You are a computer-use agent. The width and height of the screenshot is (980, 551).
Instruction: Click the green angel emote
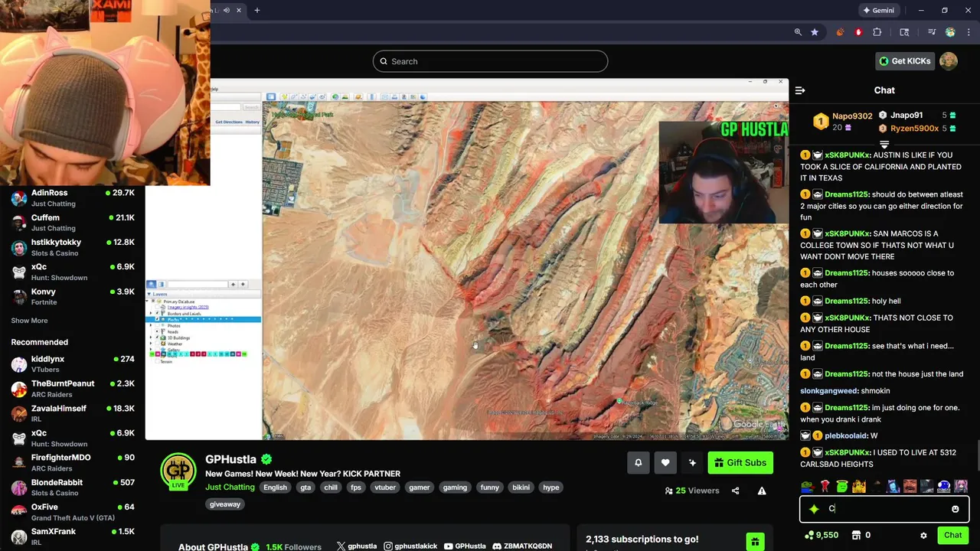[x=842, y=487]
